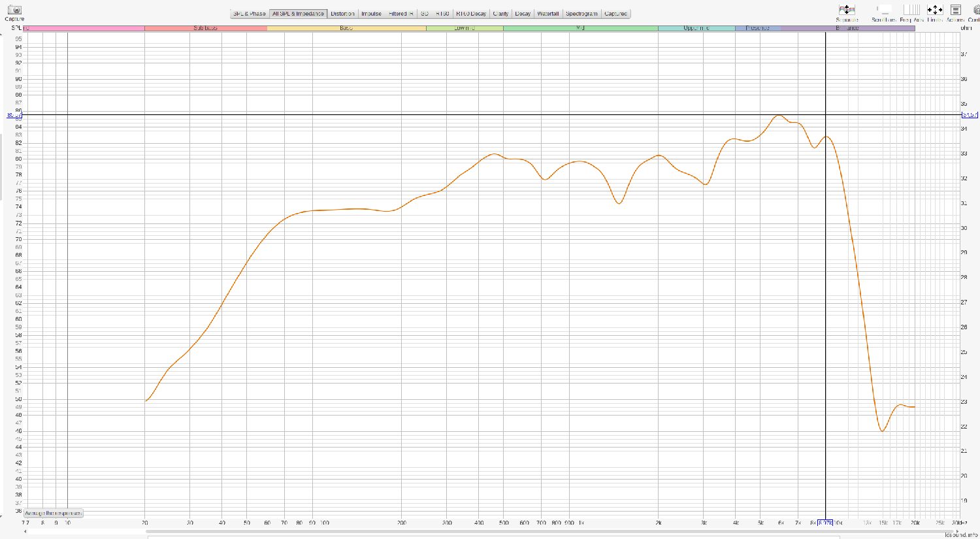The width and height of the screenshot is (980, 539).
Task: Click the Sub bass frequency band label
Action: [x=205, y=28]
